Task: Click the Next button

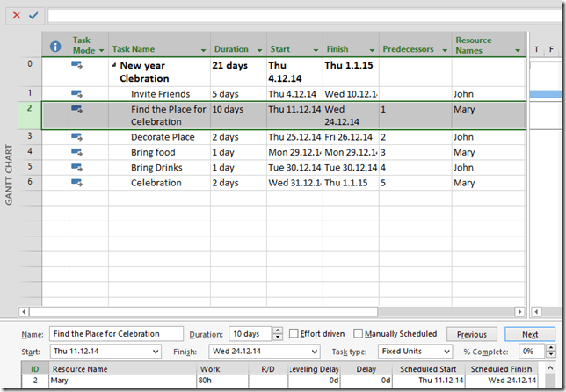Action: click(x=529, y=334)
